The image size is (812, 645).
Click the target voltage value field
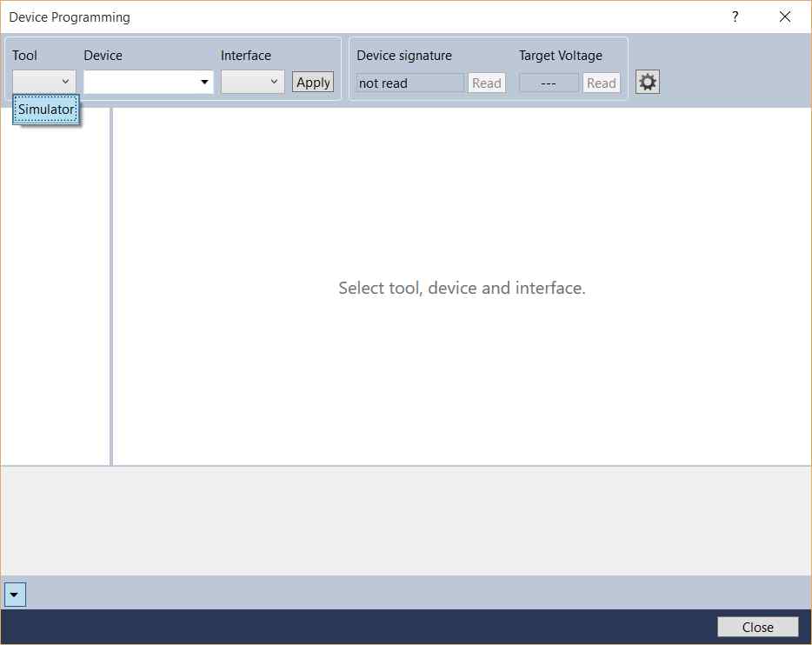pos(549,83)
